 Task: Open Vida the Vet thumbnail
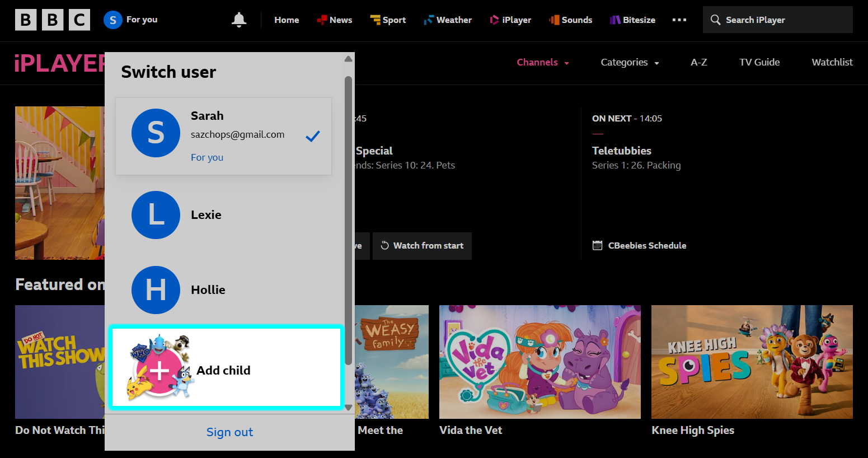click(x=540, y=362)
